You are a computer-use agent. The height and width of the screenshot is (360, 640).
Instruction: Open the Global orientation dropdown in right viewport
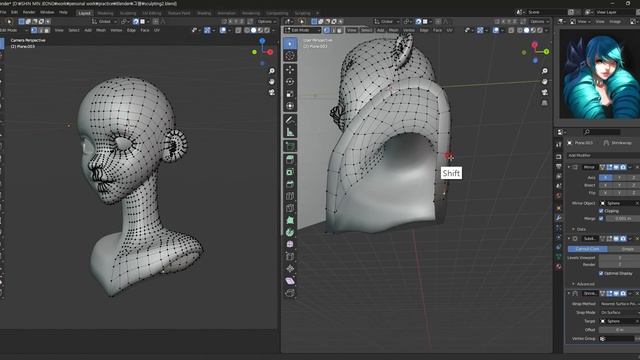387,21
